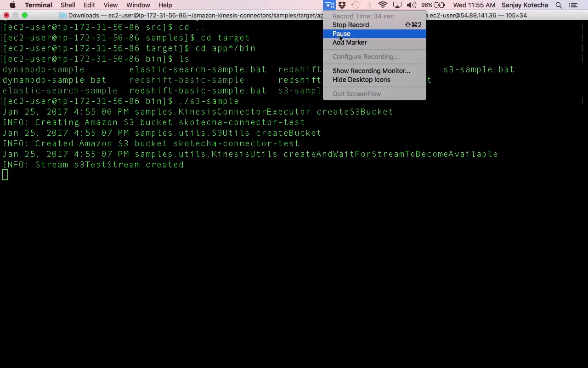Click the 'cd app*/bin' command
The width and height of the screenshot is (588, 368).
point(225,48)
